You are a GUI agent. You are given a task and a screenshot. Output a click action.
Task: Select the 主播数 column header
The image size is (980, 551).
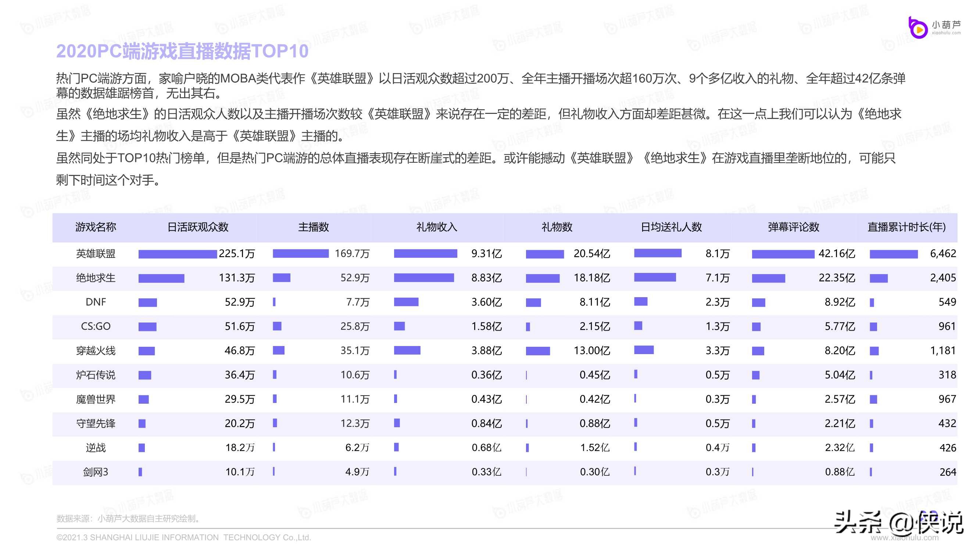tap(313, 227)
